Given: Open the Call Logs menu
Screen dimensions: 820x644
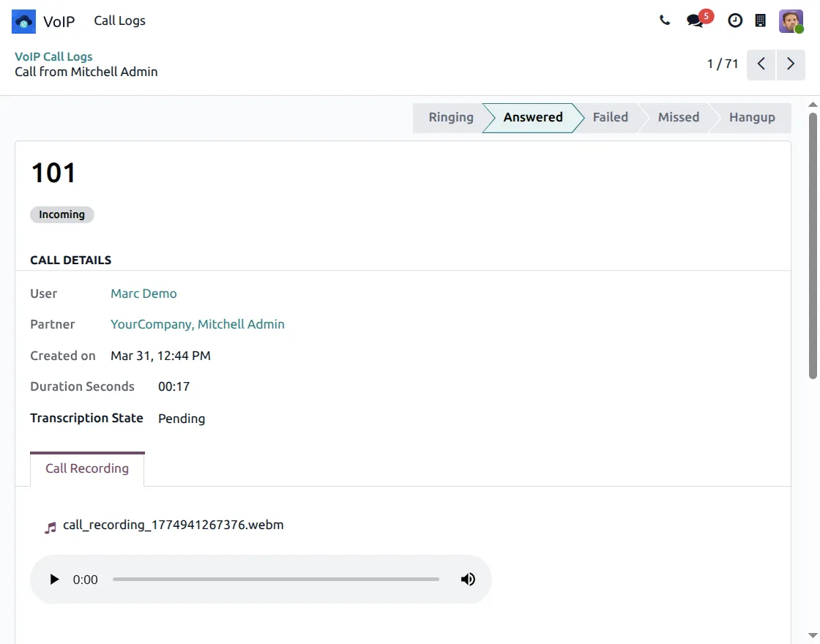Looking at the screenshot, I should tap(119, 20).
